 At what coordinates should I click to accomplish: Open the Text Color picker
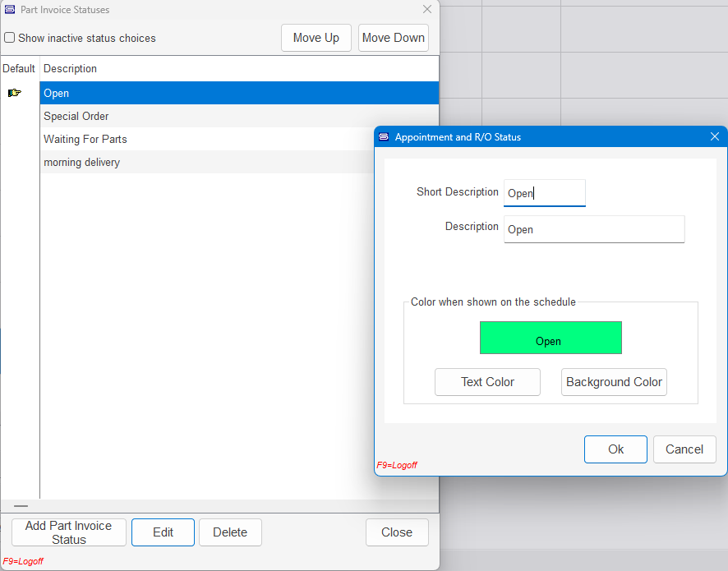(x=487, y=382)
